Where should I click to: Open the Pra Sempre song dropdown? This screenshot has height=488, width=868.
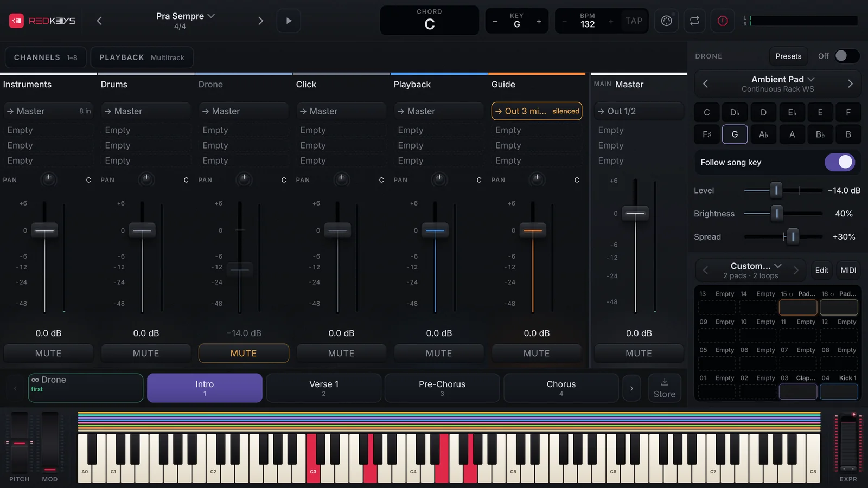(186, 16)
